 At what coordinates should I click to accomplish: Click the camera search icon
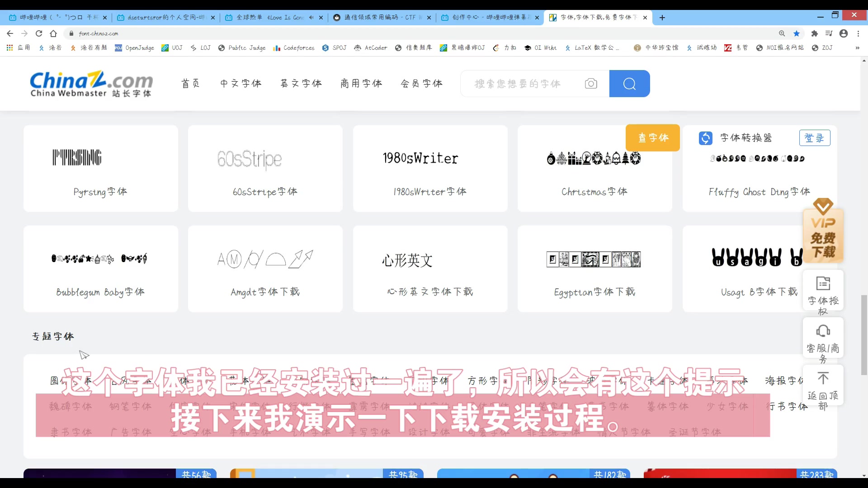[591, 84]
